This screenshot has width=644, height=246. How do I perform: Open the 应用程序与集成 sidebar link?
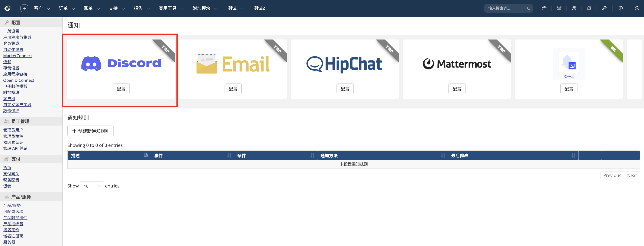coord(17,37)
